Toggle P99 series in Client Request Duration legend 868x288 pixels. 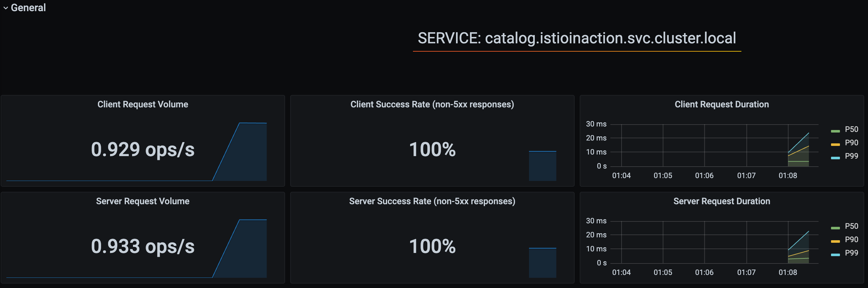851,156
